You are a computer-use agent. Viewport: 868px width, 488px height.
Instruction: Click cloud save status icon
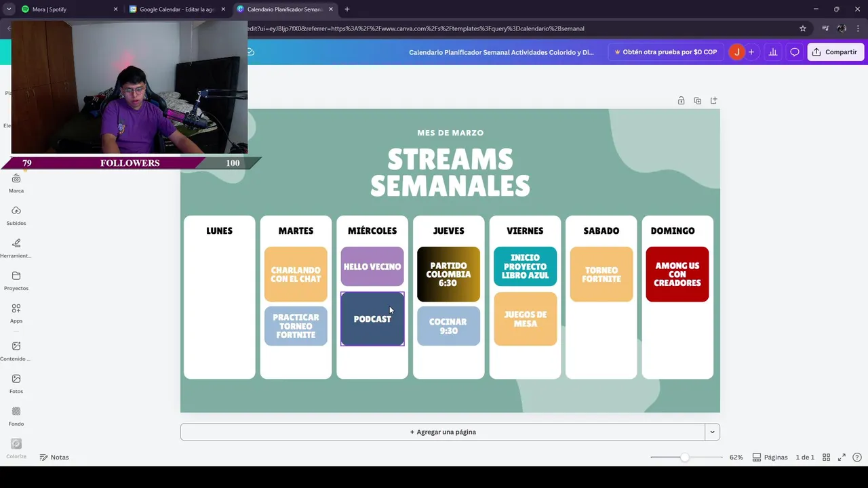tap(250, 52)
